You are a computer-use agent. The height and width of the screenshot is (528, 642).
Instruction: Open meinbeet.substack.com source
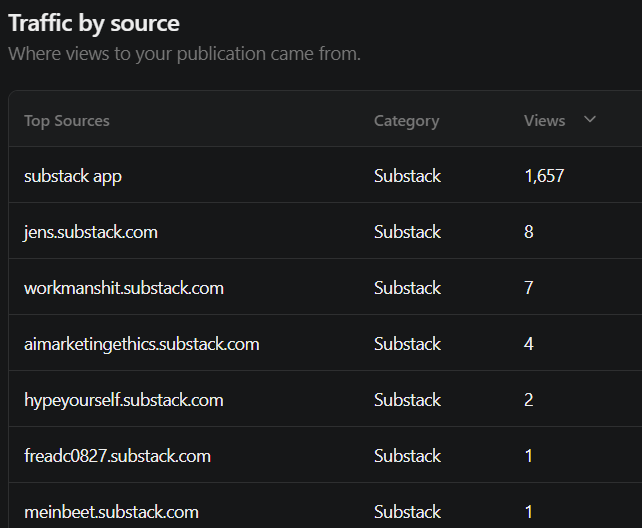tap(111, 512)
